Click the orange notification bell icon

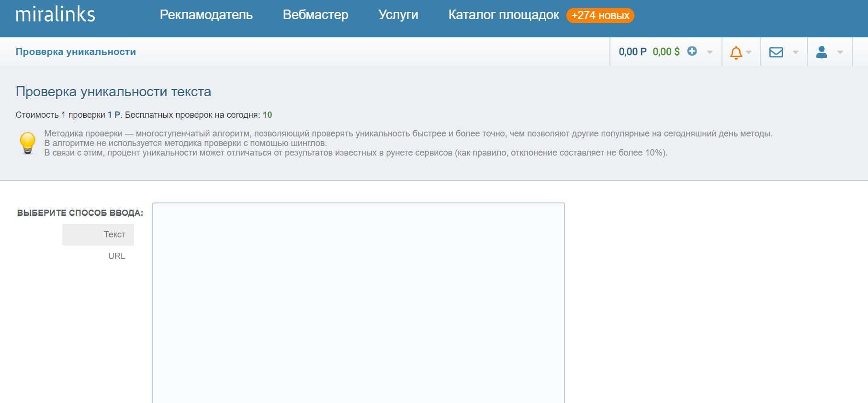(x=736, y=52)
